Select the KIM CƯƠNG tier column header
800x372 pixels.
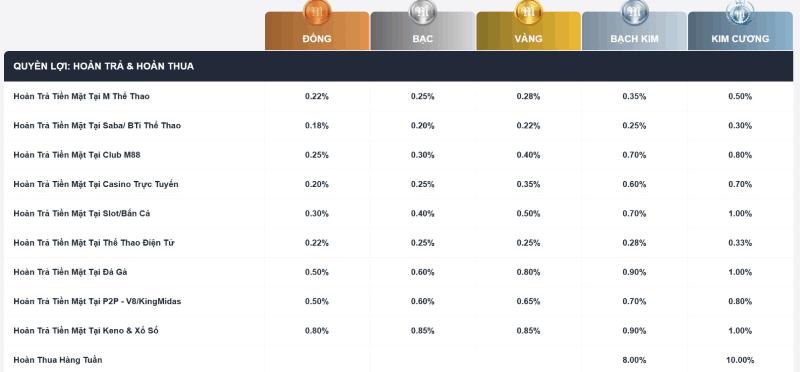tap(740, 31)
